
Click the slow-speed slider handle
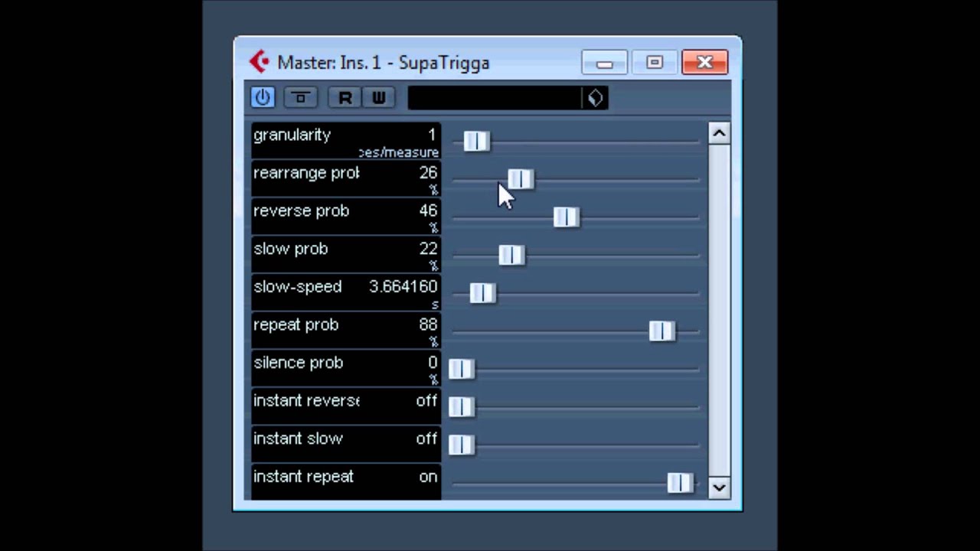point(482,293)
